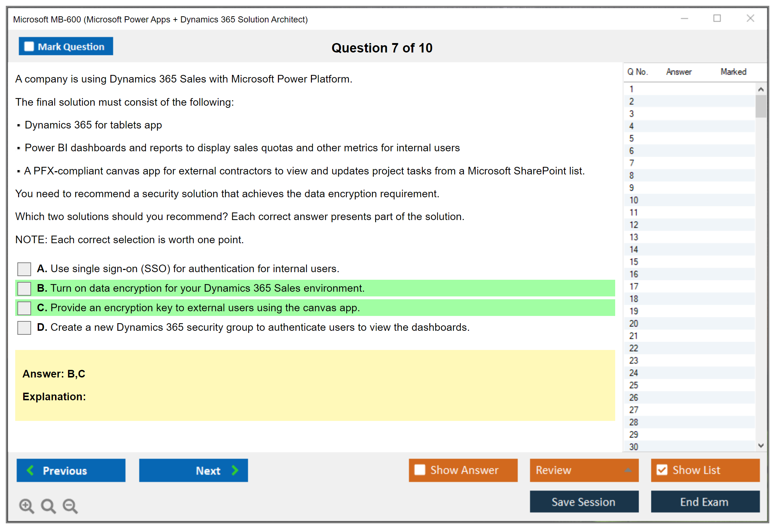Click the zoom in magnifier icon

pyautogui.click(x=26, y=506)
